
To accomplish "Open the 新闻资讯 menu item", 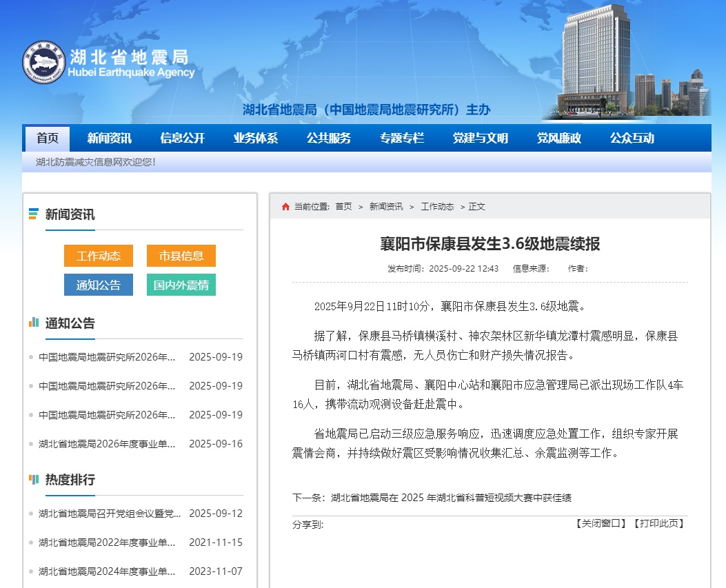I will coord(109,138).
